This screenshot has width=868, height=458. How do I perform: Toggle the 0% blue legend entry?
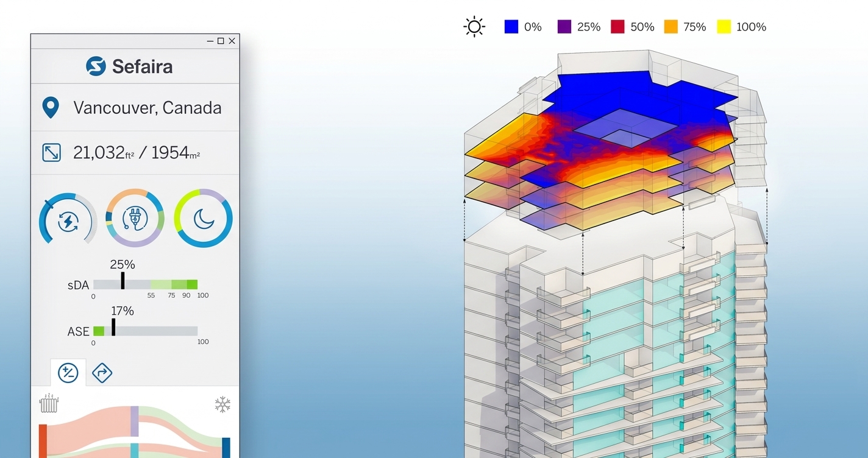click(511, 27)
